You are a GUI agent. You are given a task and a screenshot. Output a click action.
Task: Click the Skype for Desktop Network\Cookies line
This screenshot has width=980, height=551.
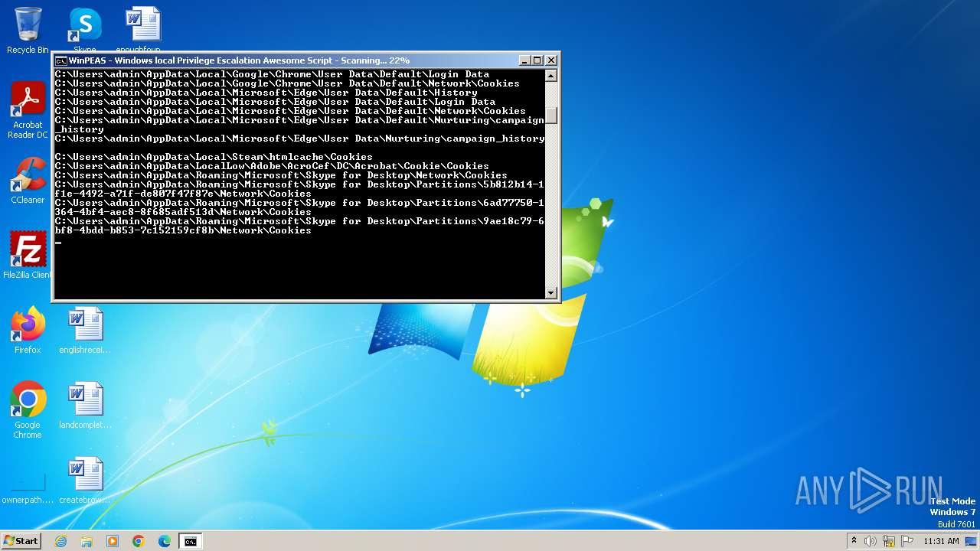(x=281, y=175)
